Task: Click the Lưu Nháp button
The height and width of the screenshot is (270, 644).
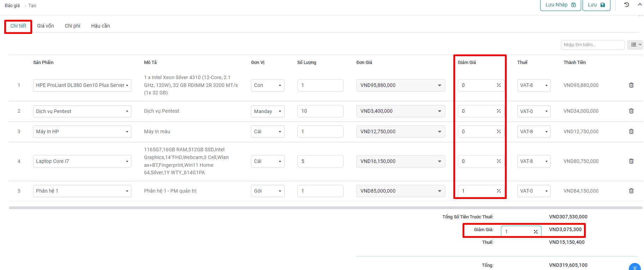Action: (x=560, y=5)
